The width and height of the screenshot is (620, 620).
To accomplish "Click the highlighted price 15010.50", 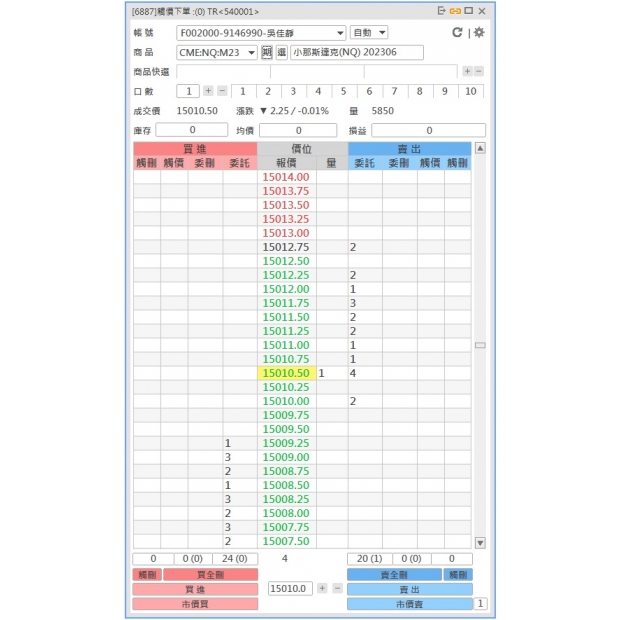I will [286, 373].
